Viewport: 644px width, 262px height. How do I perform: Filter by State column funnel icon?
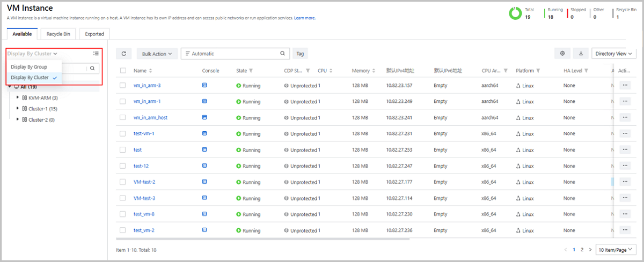(x=251, y=71)
